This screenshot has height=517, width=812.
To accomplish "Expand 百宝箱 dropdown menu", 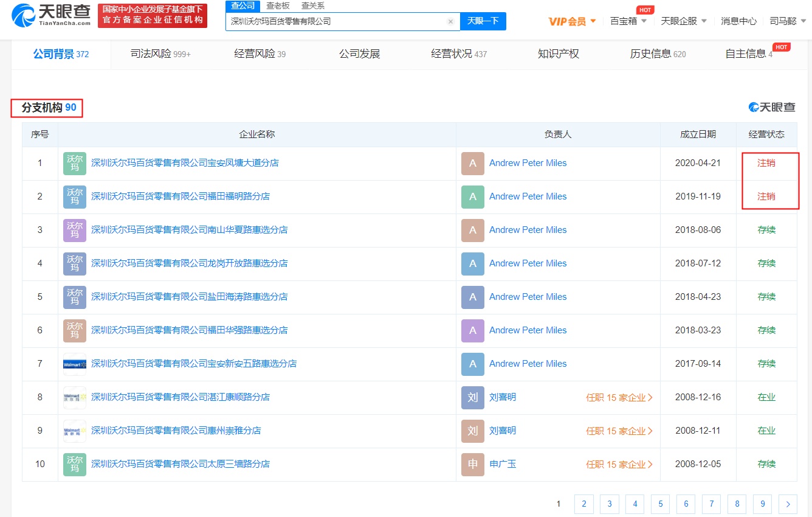I will pos(628,21).
